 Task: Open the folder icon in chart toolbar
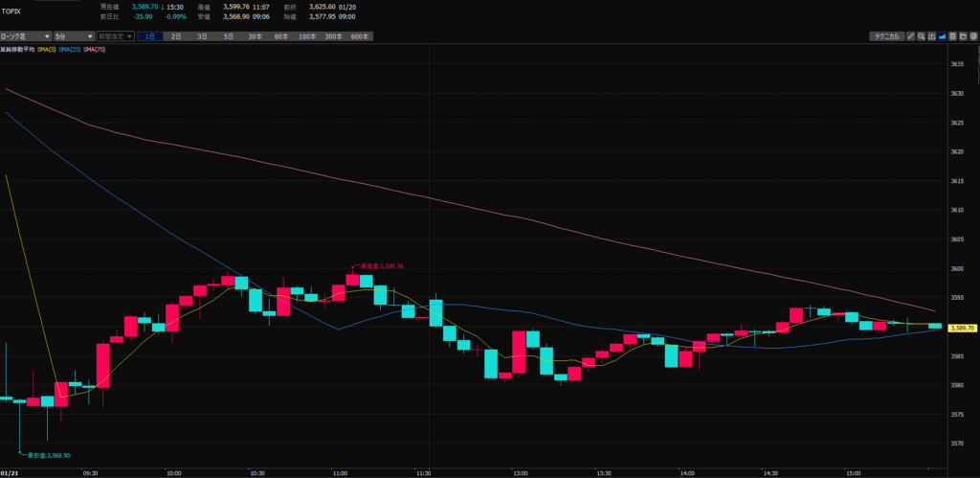tap(963, 35)
